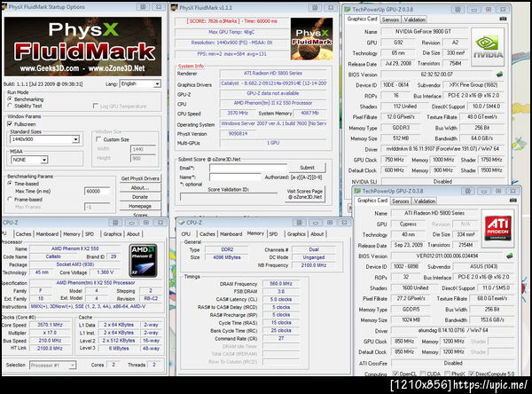Screen dimensions: 532x394
Task: Open the About tab in the left CPU-Z window
Action: pos(133,234)
